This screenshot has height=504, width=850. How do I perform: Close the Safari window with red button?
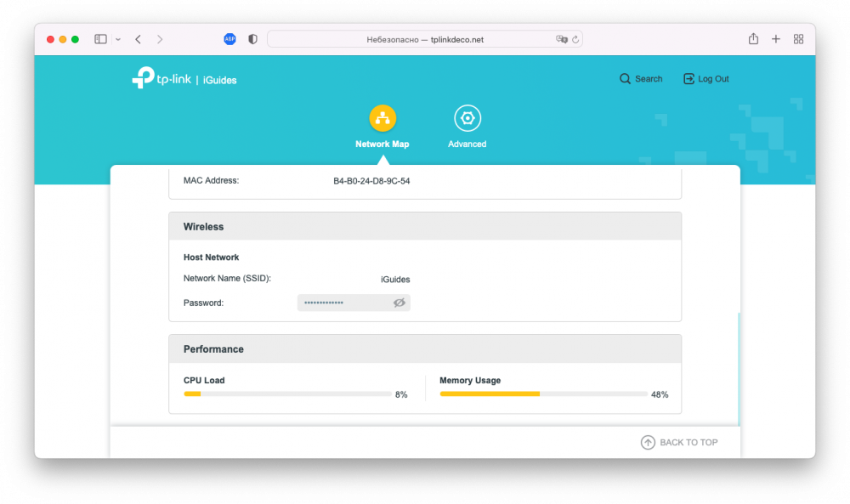click(x=50, y=39)
